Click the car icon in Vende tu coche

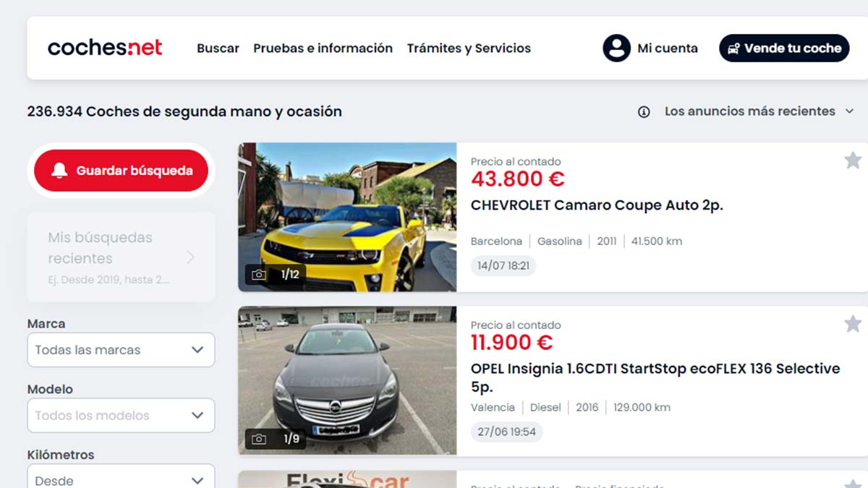pos(733,48)
